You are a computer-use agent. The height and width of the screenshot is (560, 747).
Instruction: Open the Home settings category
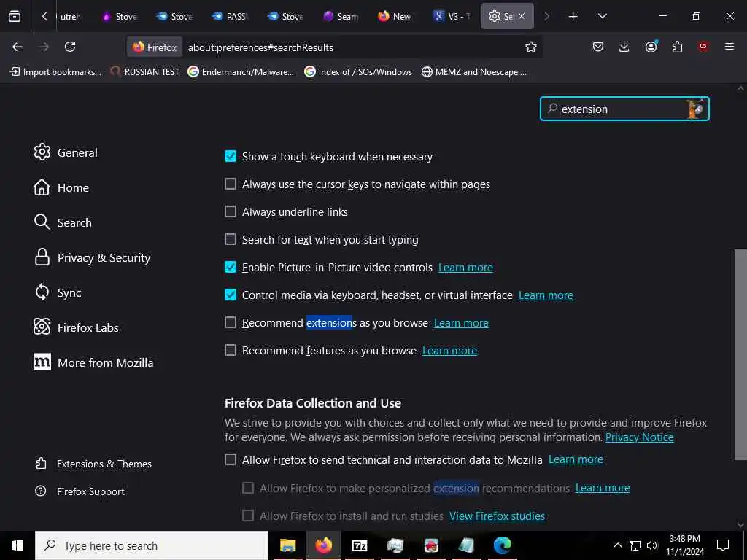pos(61,187)
